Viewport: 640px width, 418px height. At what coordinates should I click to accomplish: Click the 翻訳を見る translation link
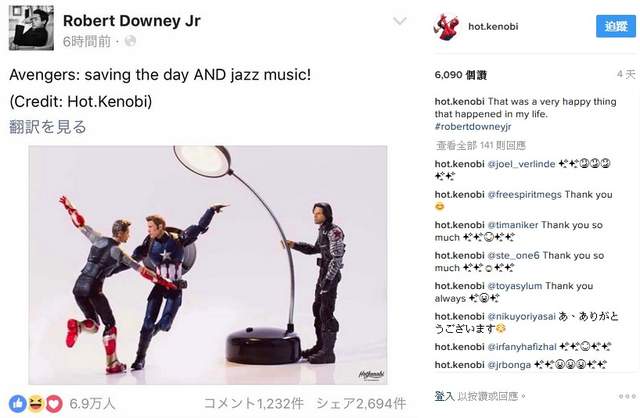click(48, 127)
